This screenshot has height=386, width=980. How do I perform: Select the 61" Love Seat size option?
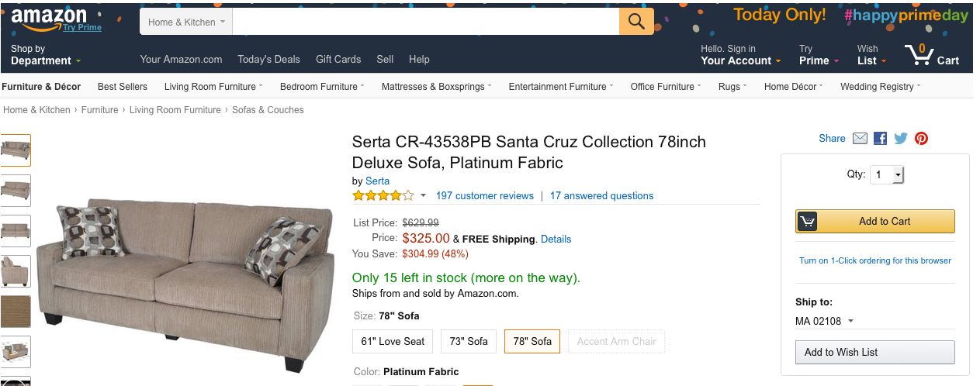click(x=393, y=341)
